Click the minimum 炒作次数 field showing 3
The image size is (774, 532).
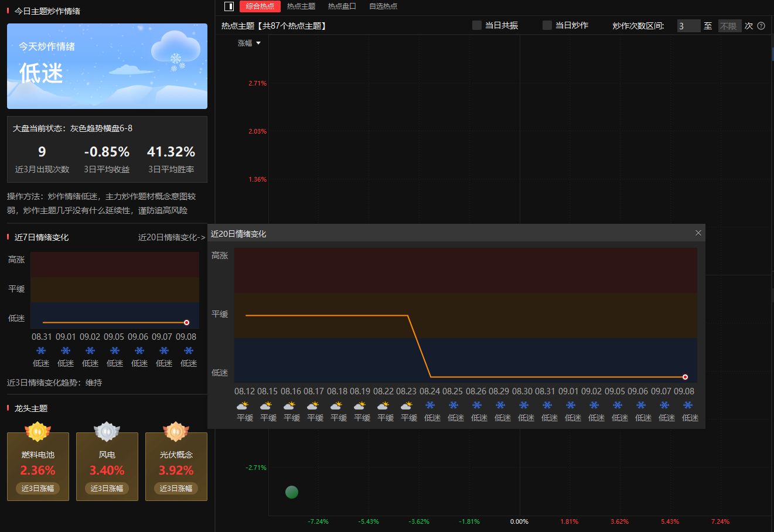click(689, 26)
